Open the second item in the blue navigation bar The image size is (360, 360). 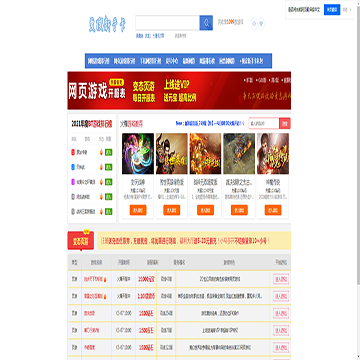(124, 61)
